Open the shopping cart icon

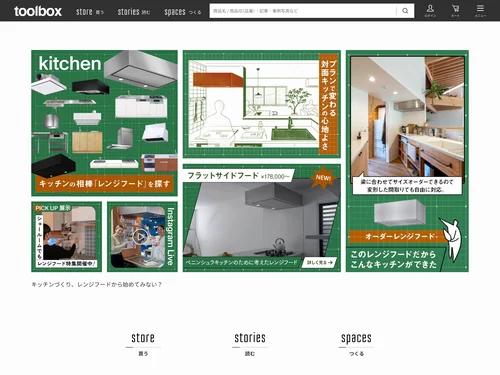tap(455, 11)
